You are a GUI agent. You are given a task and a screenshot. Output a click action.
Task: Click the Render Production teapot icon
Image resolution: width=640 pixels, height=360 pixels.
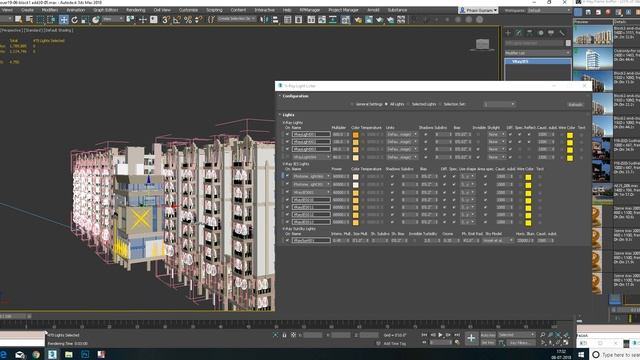380,19
